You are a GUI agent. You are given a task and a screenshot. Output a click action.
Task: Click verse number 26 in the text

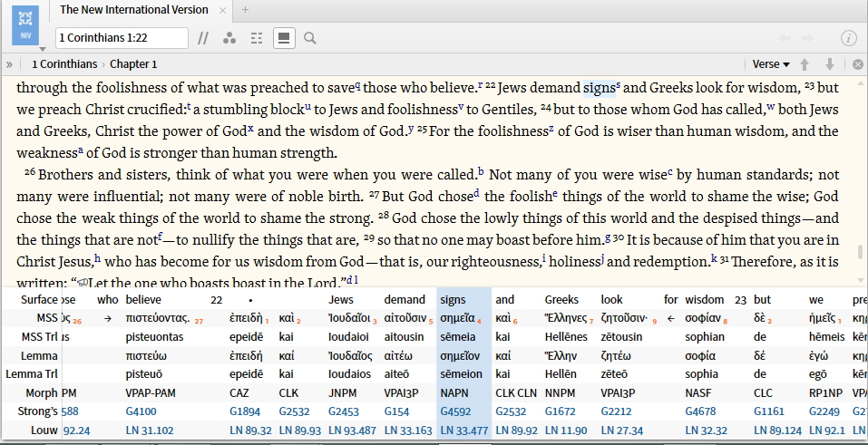(x=30, y=172)
